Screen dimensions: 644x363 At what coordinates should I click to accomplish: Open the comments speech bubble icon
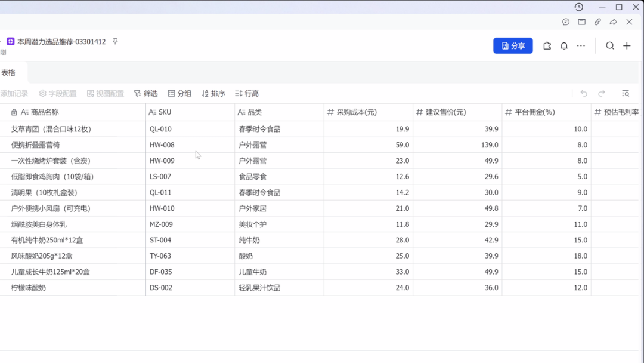coord(566,22)
